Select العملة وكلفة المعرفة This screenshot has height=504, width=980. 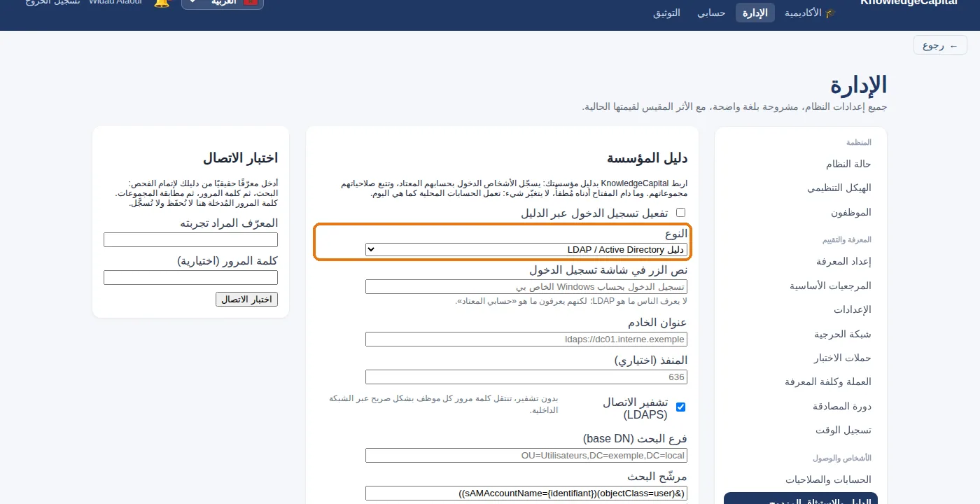(801, 381)
